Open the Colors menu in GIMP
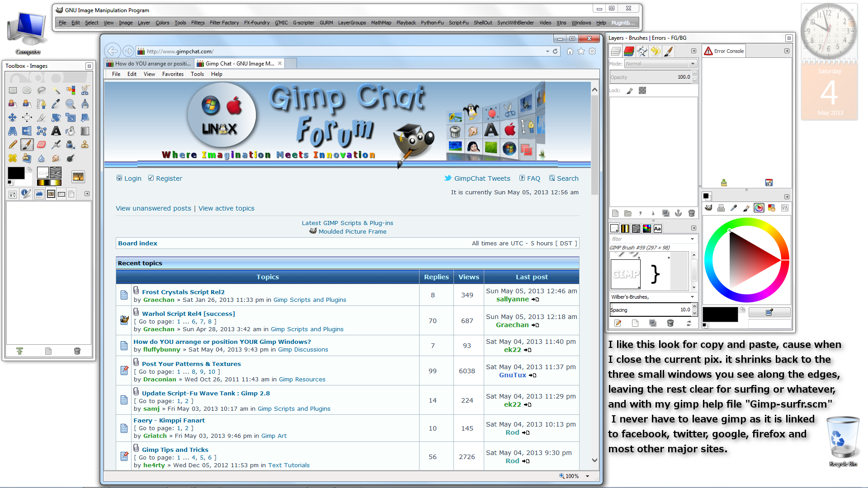This screenshot has width=868, height=488. (x=162, y=23)
